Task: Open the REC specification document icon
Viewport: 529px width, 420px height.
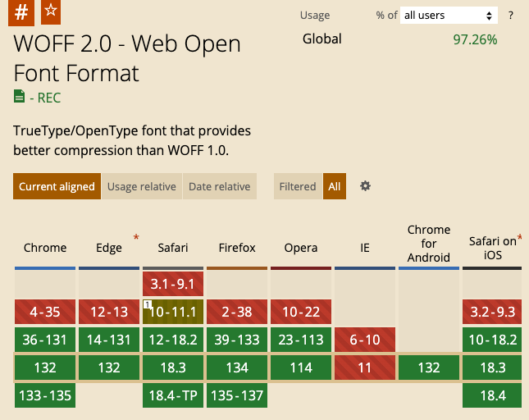Action: (19, 97)
